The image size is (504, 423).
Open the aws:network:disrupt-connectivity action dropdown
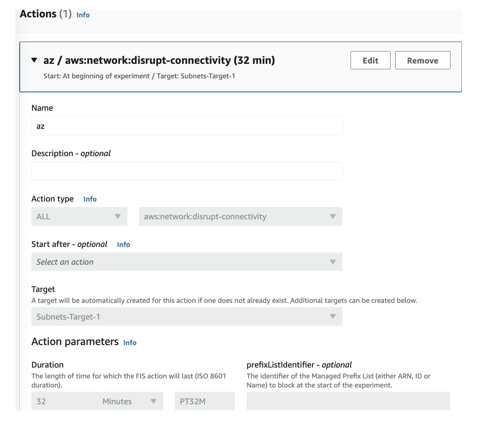(240, 217)
